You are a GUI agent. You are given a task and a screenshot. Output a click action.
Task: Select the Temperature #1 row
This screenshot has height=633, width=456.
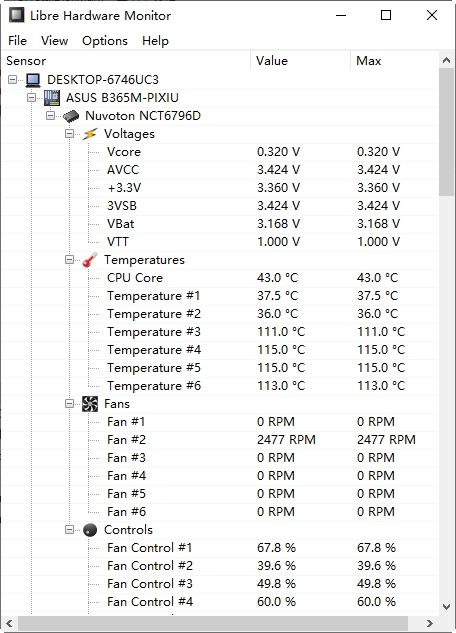221,296
